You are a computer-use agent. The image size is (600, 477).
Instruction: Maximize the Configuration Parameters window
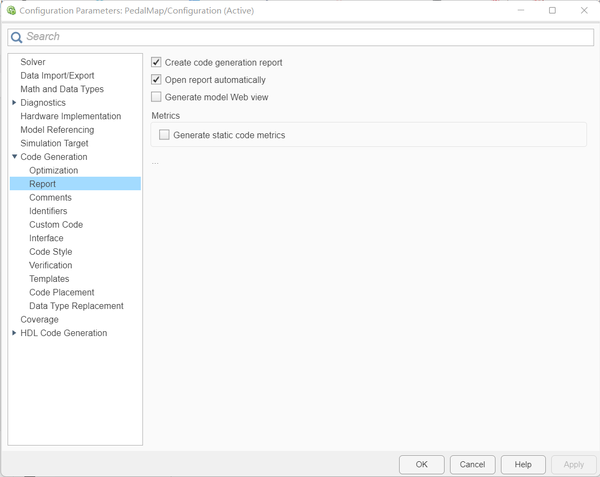[x=552, y=10]
